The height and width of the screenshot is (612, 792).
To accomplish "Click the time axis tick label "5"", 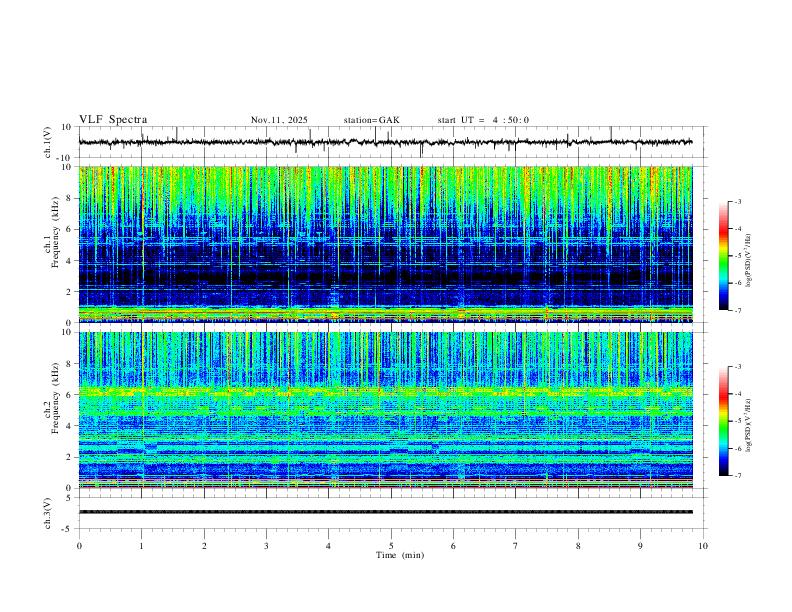I will click(x=391, y=546).
